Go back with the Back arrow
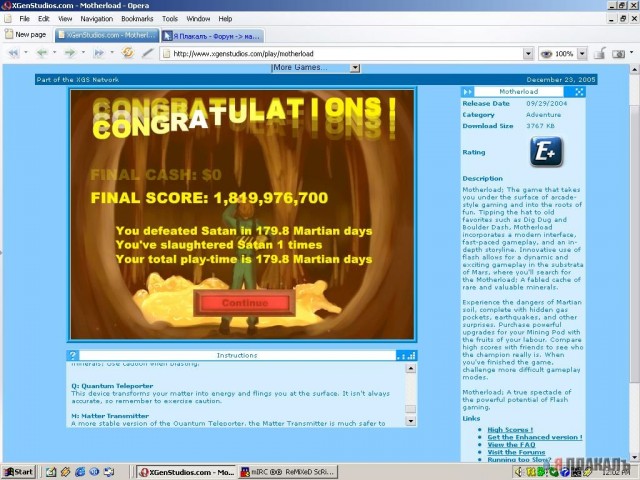640x480 pixels. (x=42, y=53)
